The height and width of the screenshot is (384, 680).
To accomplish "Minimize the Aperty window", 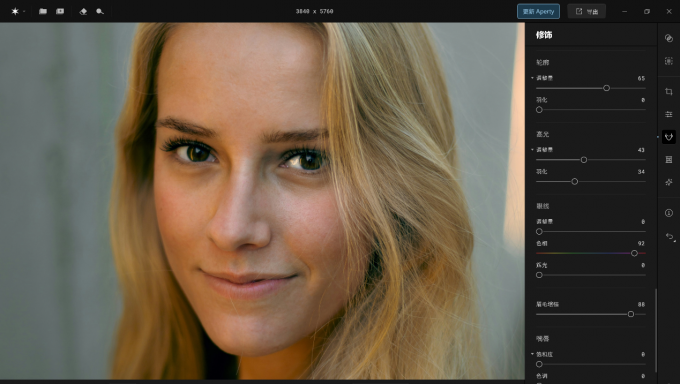I will pos(624,11).
